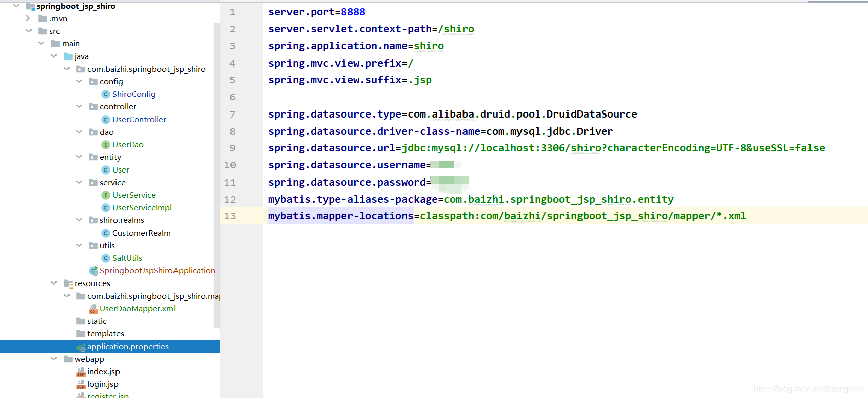Collapse the com.baizhi.springboot_jsp_shiro package under java
868x398 pixels.
tap(66, 69)
